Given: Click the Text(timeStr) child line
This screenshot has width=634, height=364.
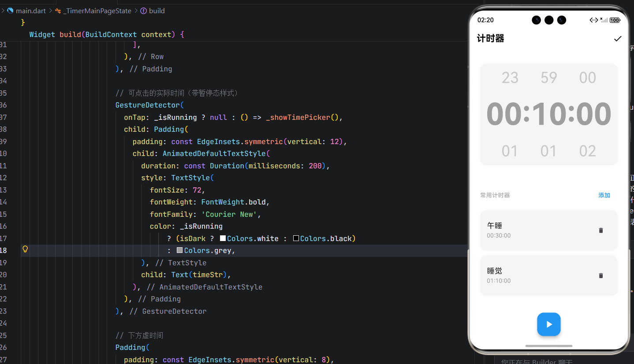Looking at the screenshot, I should [186, 275].
